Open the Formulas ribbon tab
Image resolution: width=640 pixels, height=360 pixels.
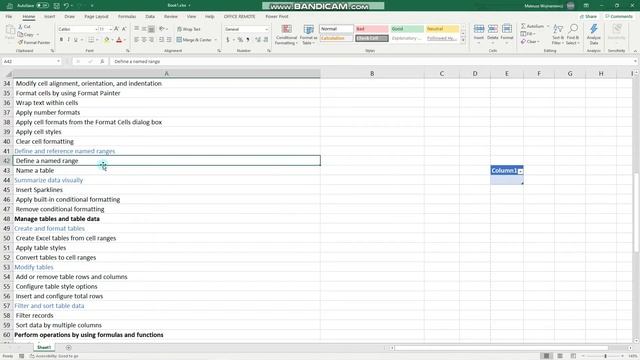[x=127, y=16]
